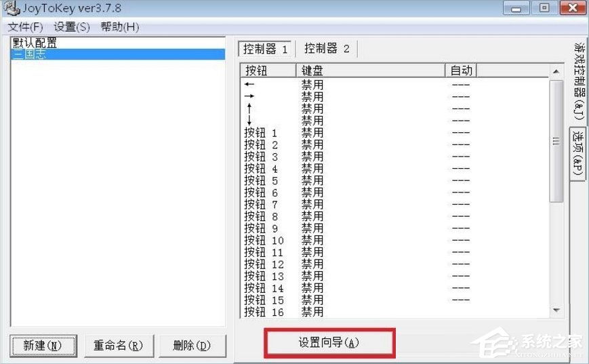Select the 按钮 14 row
This screenshot has height=364, width=589.
tap(394, 289)
